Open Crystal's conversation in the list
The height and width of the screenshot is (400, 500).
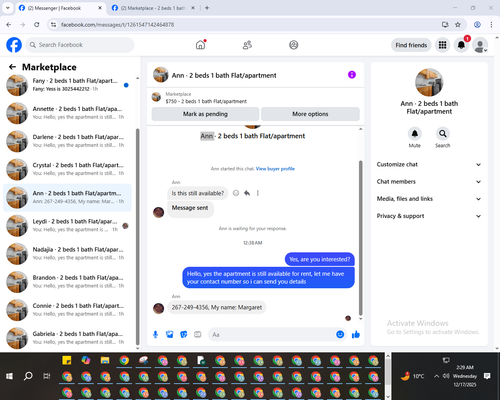[67, 169]
